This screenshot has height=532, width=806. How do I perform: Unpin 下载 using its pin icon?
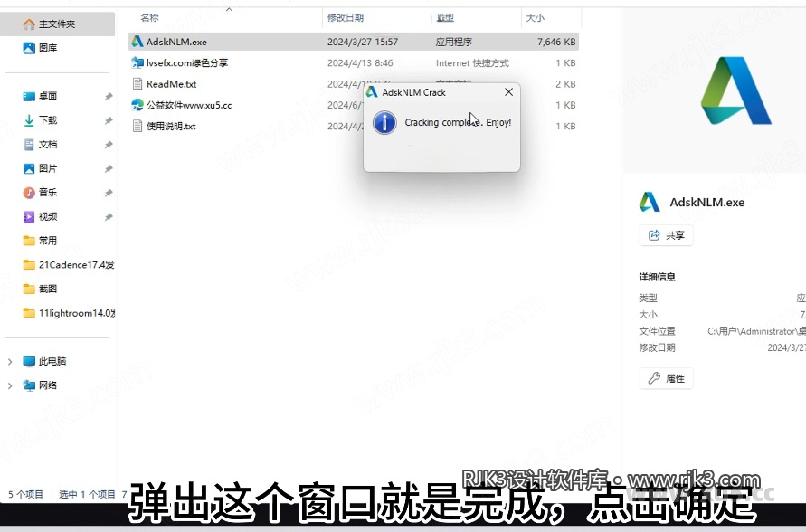pos(109,120)
